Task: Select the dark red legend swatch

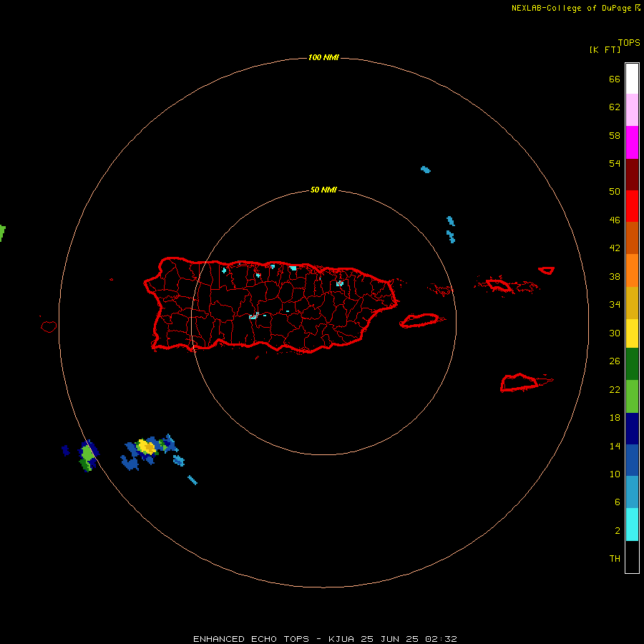Action: coord(632,174)
